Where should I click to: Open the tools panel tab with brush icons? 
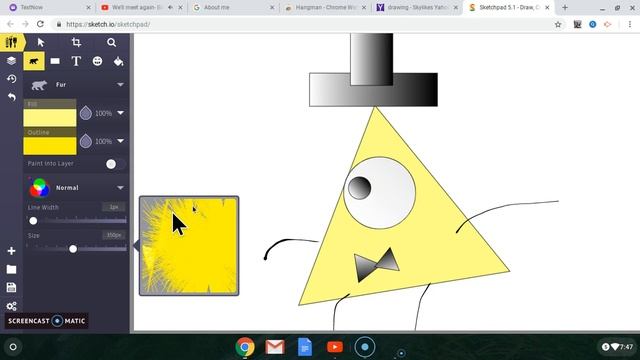(11, 42)
